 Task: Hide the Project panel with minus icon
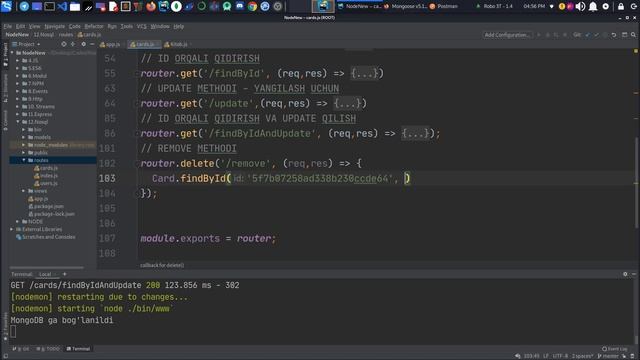[92, 44]
